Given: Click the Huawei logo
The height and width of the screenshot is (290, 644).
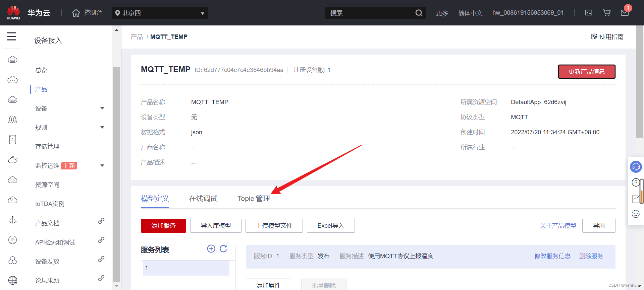Looking at the screenshot, I should coord(13,13).
